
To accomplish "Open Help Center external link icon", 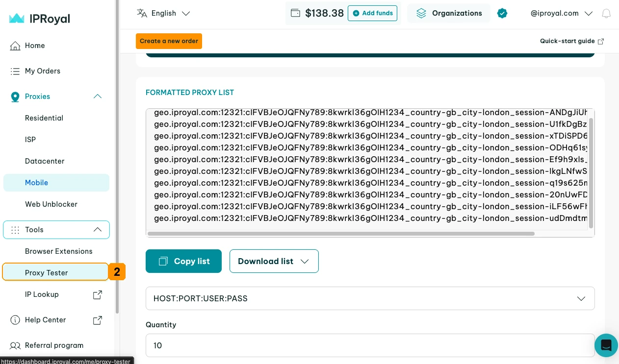I will point(98,320).
